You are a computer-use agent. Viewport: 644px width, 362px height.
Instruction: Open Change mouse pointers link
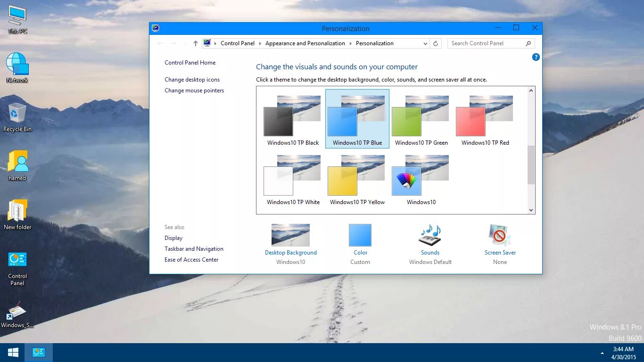(x=194, y=90)
